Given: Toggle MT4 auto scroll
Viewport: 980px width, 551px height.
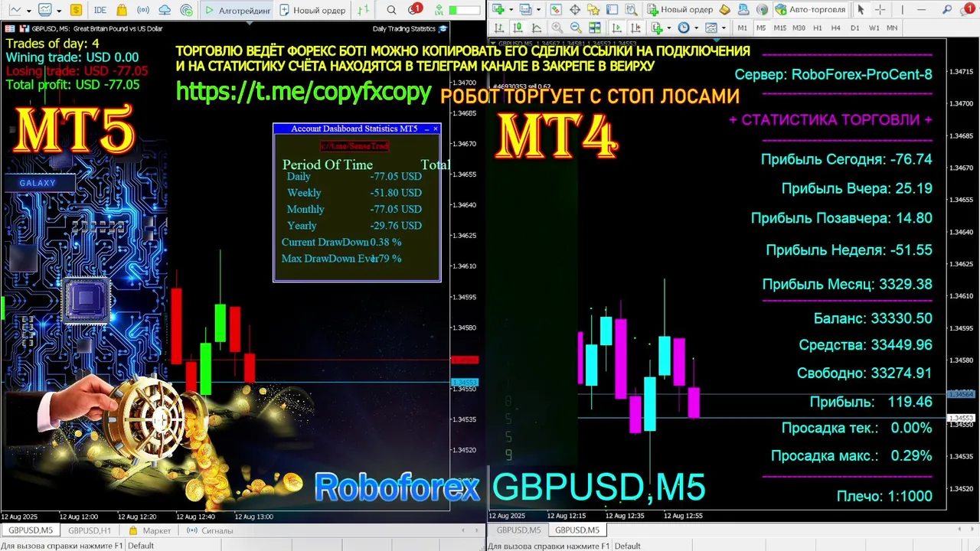Looking at the screenshot, I should (616, 28).
